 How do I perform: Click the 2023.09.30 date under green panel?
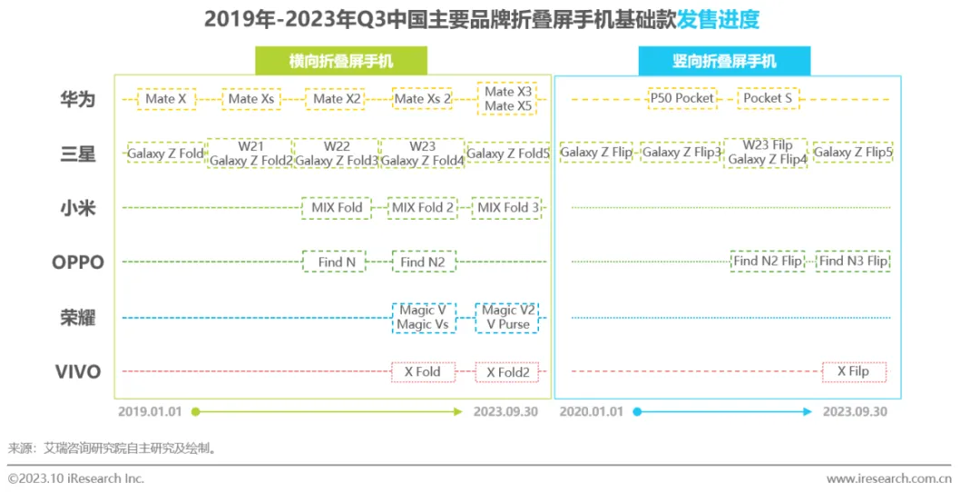click(x=505, y=411)
